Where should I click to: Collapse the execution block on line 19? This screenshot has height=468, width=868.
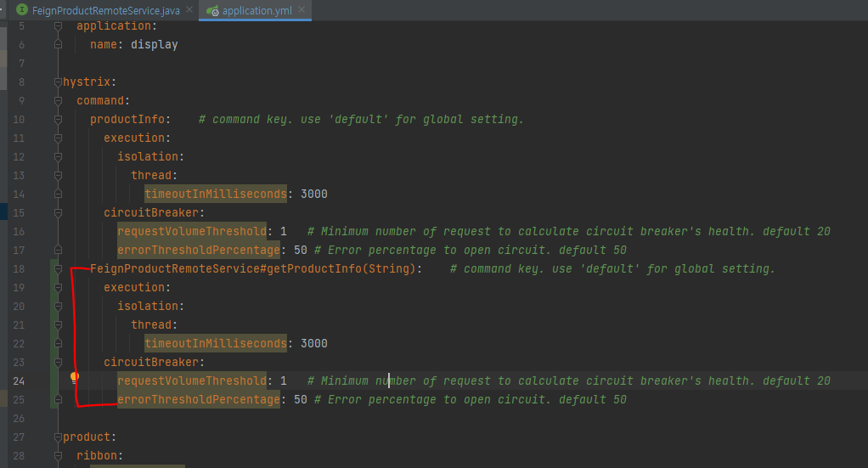[58, 287]
